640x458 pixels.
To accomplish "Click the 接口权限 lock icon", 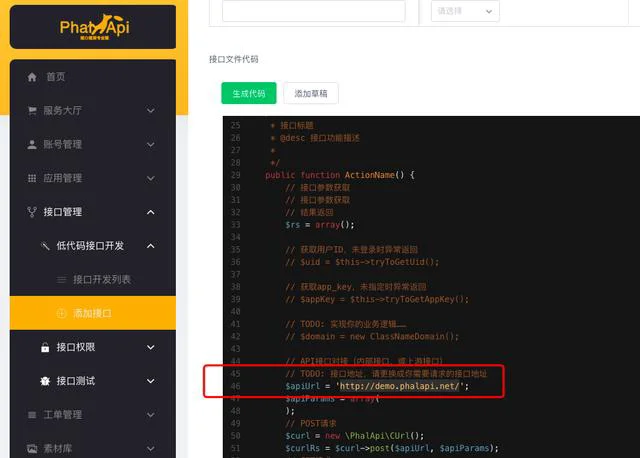I will (45, 347).
